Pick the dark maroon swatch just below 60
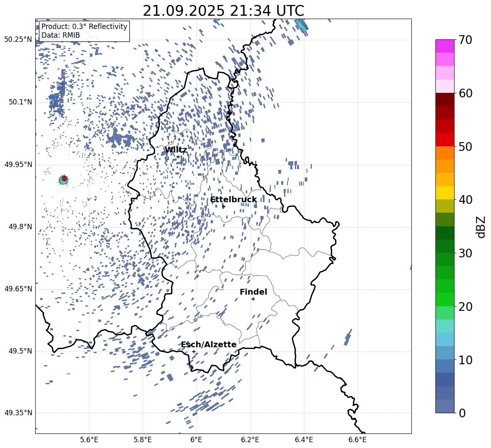 point(445,99)
